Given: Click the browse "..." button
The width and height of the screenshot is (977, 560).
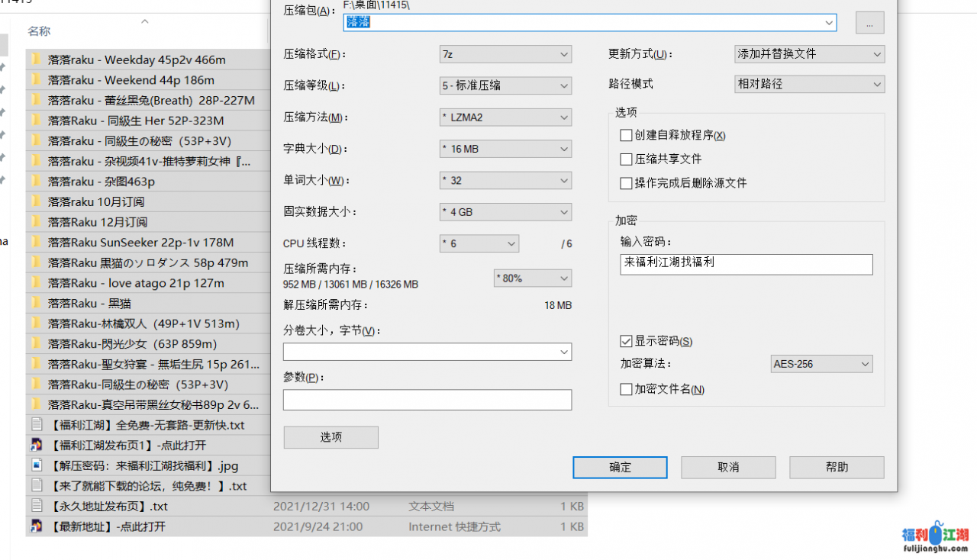Looking at the screenshot, I should 869,23.
